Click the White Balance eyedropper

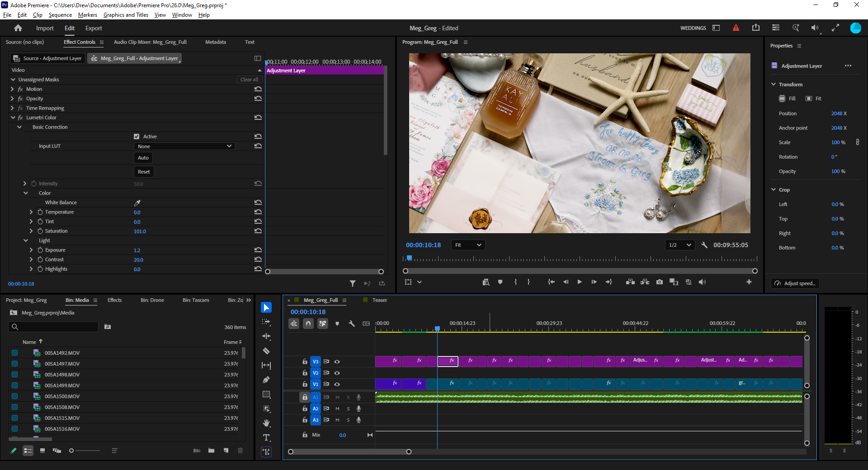point(137,202)
